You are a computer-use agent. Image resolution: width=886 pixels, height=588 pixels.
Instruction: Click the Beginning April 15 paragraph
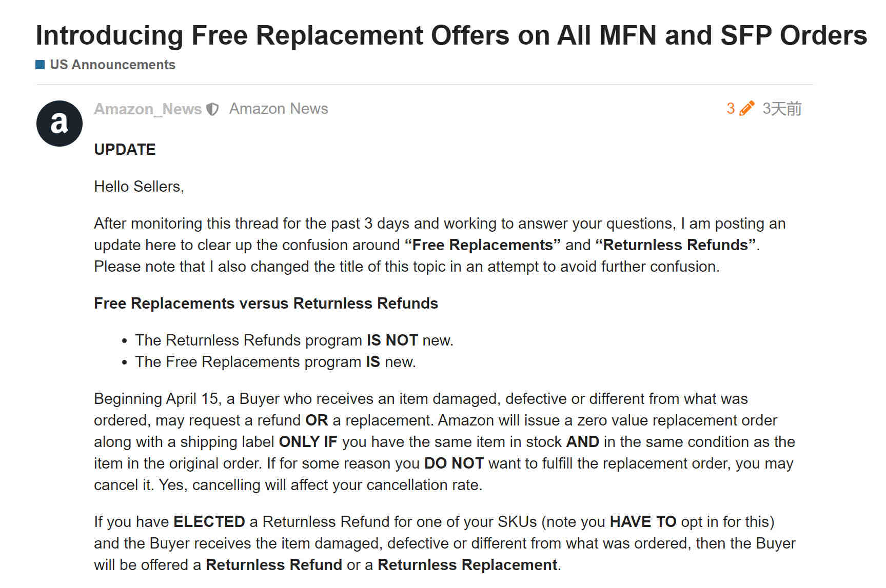(x=444, y=442)
